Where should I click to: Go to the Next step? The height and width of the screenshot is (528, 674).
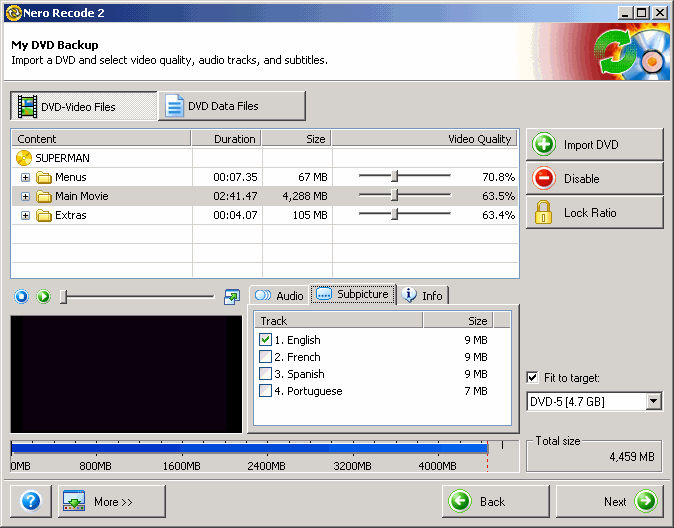(x=608, y=501)
